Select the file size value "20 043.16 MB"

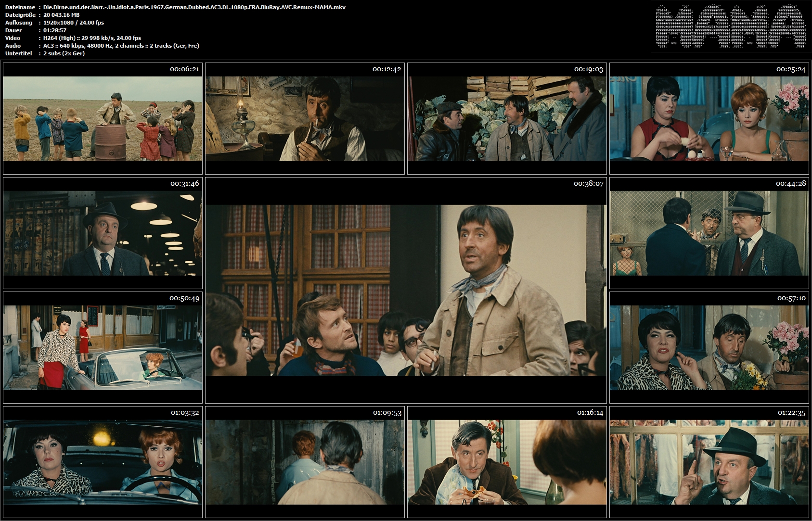pos(61,15)
